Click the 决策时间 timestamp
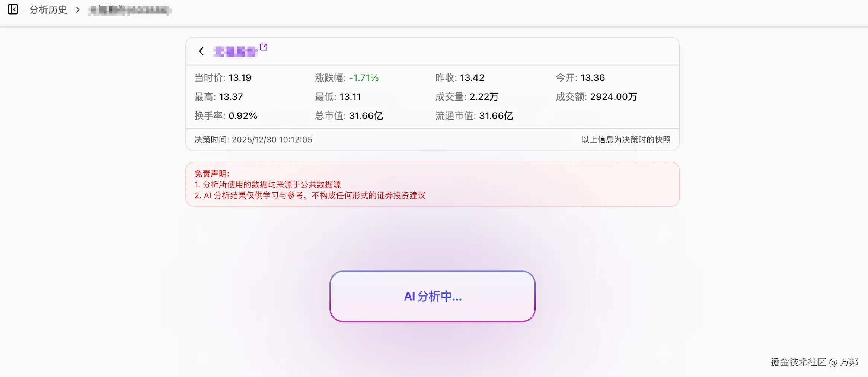The height and width of the screenshot is (377, 868). 253,140
